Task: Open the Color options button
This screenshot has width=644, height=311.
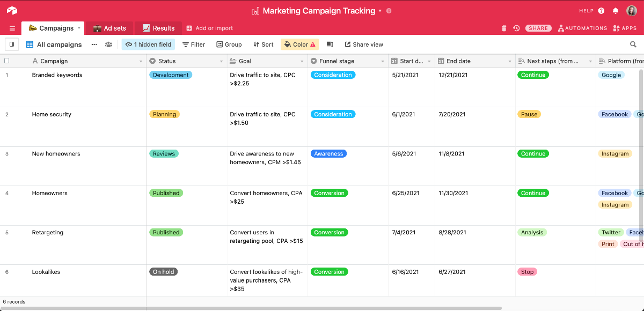Action: coord(299,45)
